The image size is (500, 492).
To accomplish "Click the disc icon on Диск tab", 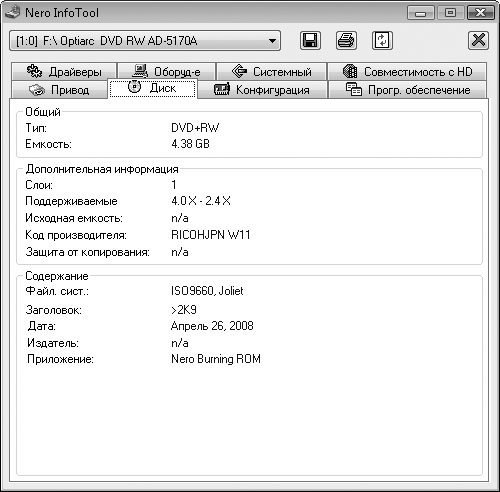I will click(134, 87).
